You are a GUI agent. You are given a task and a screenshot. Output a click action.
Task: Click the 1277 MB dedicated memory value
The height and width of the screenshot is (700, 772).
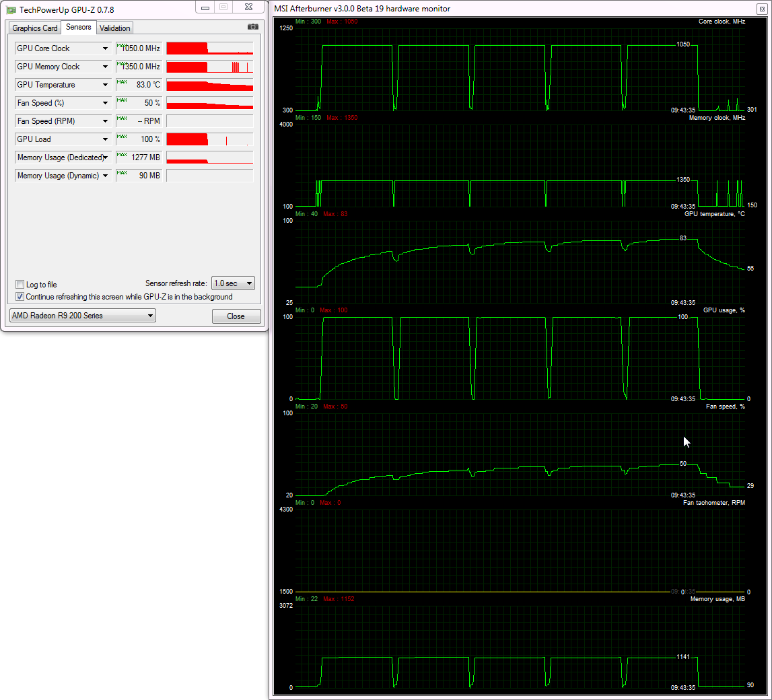(x=139, y=157)
